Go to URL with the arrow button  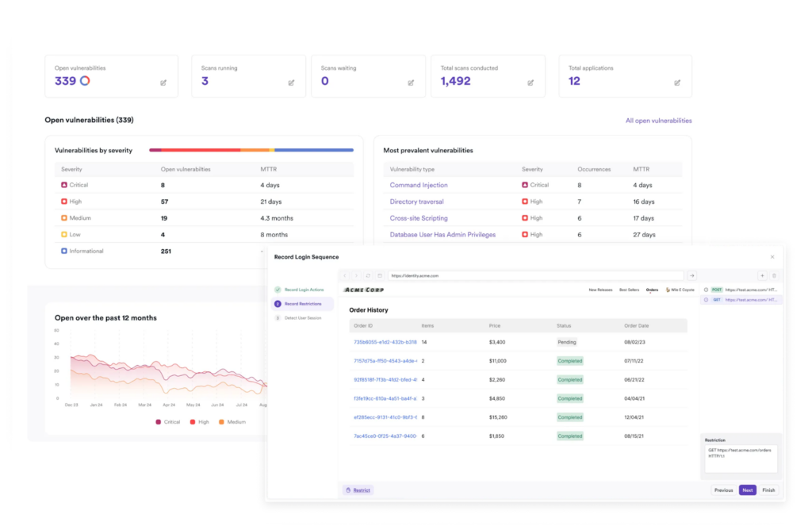pos(691,275)
